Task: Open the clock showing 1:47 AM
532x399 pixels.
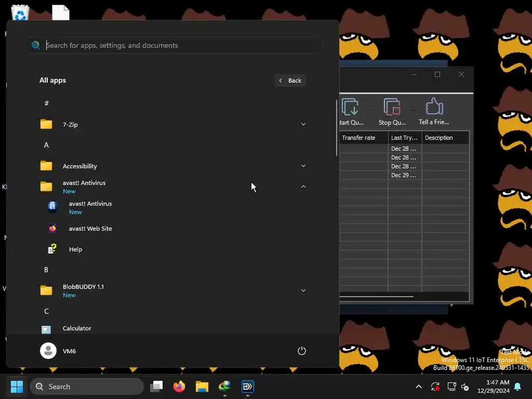Action: [x=494, y=387]
